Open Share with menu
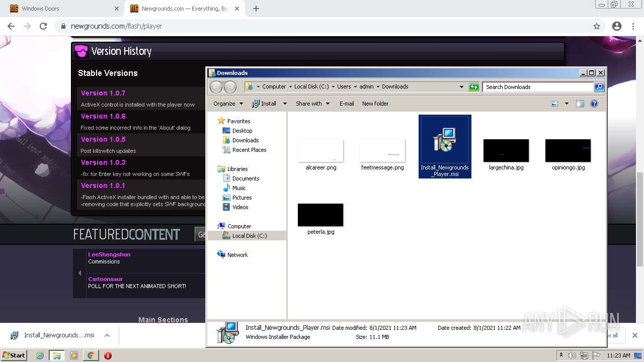This screenshot has height=362, width=644. point(312,104)
